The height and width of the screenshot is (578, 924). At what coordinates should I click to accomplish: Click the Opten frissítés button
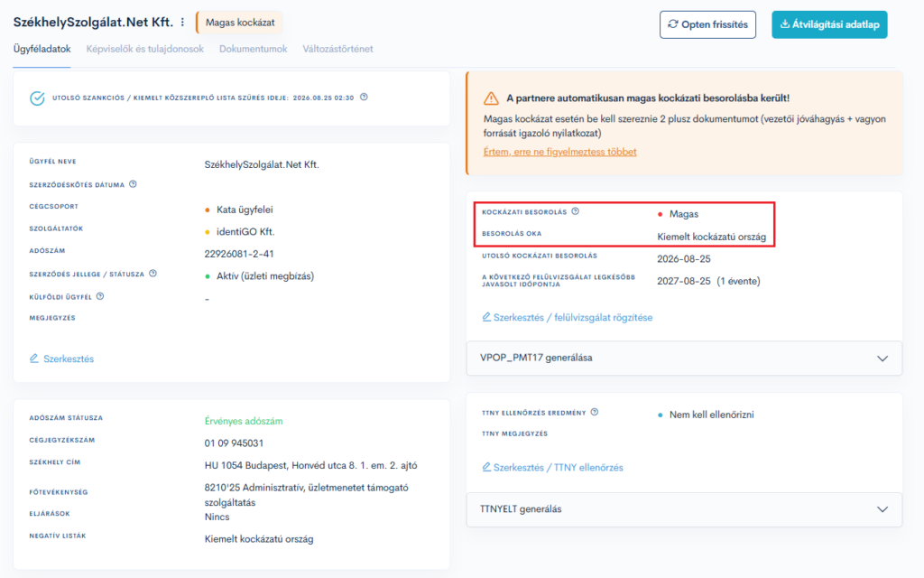coord(707,24)
